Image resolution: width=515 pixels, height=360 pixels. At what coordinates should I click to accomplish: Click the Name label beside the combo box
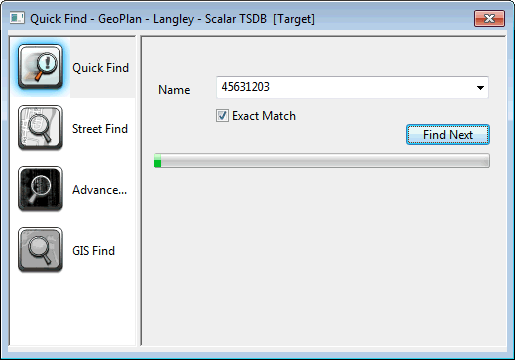174,90
